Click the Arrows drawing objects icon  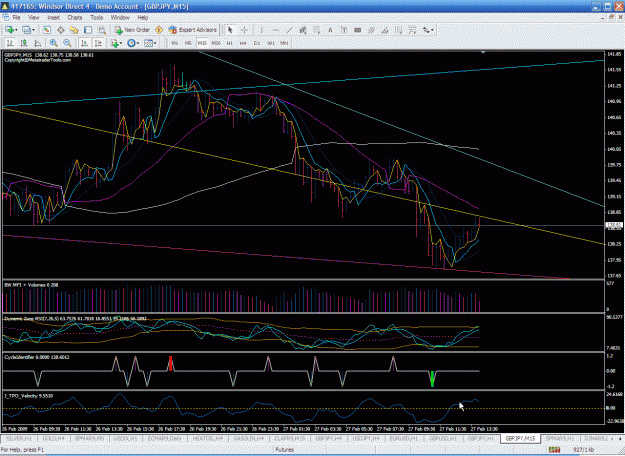[426, 30]
